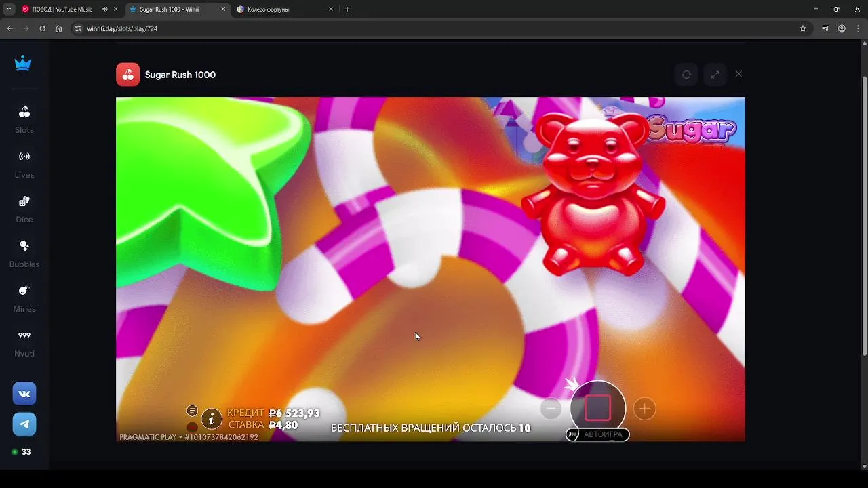Switch to the Колесо фортуны tab
The image size is (868, 488).
coord(269,9)
